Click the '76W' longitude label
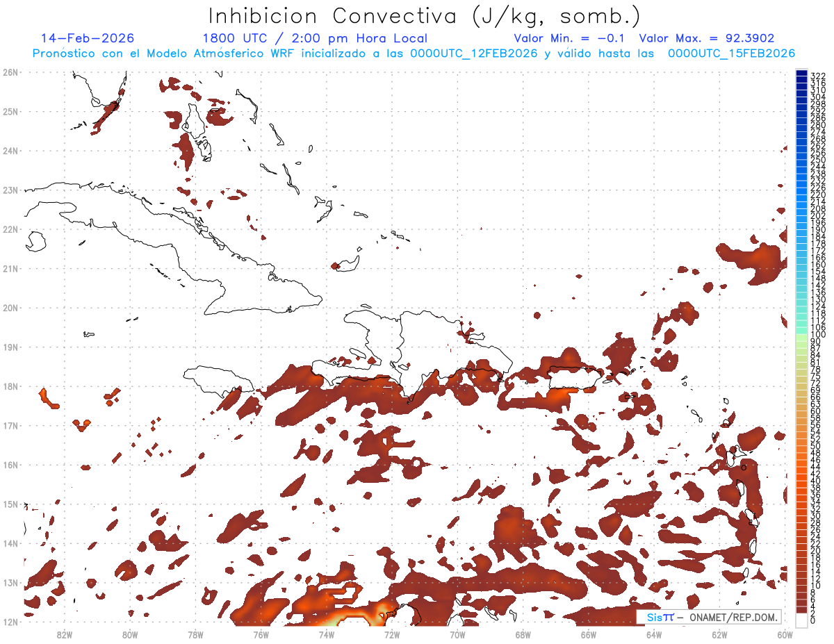Image resolution: width=834 pixels, height=644 pixels. coord(261,634)
